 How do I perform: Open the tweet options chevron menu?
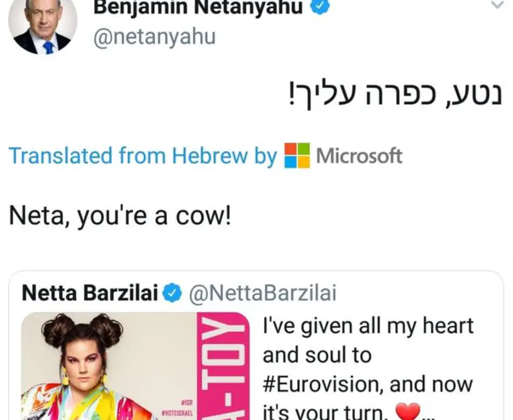point(498,5)
